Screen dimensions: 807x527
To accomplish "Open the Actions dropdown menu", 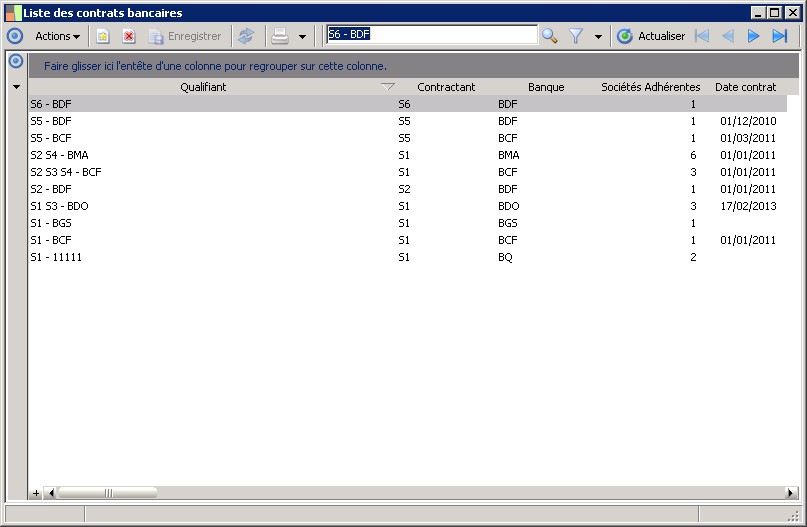I will pyautogui.click(x=58, y=36).
